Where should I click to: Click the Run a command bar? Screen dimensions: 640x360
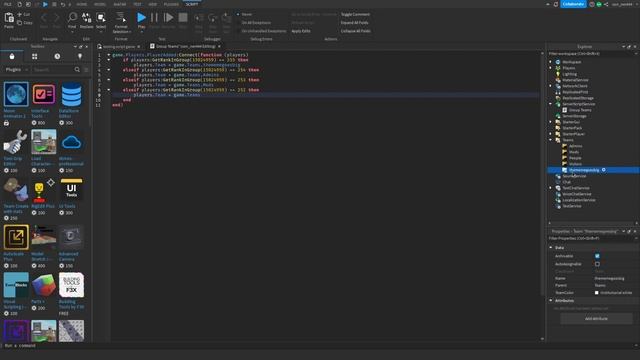point(320,346)
